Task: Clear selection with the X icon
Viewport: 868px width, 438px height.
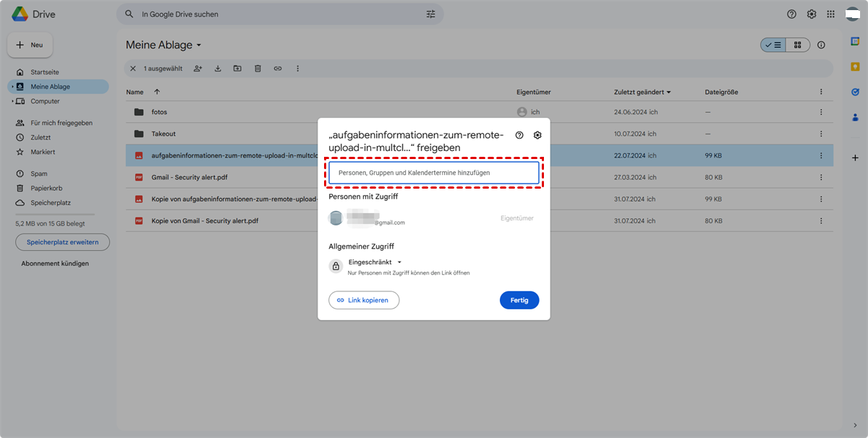Action: point(132,69)
